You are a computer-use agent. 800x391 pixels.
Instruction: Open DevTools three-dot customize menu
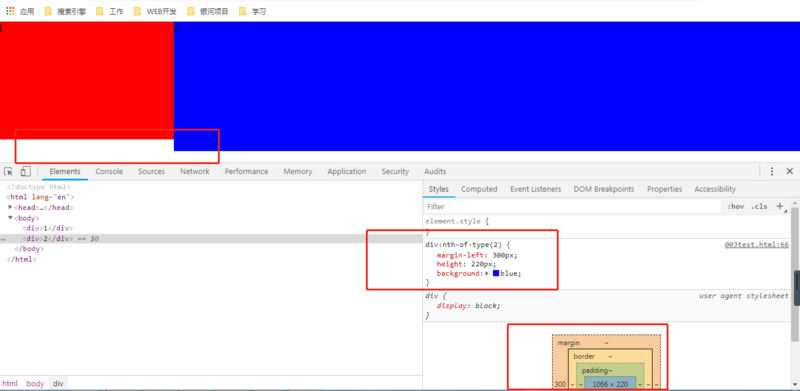click(772, 172)
